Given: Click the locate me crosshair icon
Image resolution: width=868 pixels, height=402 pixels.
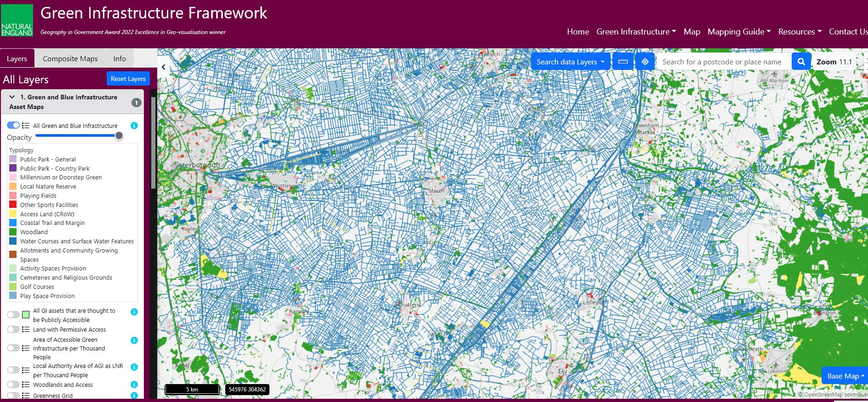Looking at the screenshot, I should [645, 62].
